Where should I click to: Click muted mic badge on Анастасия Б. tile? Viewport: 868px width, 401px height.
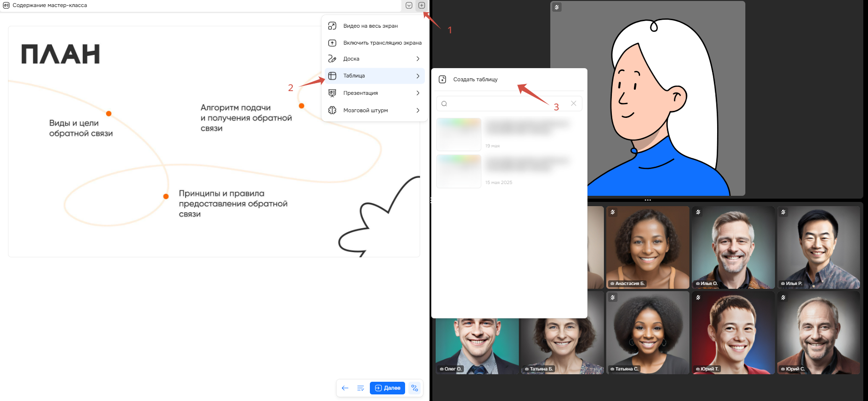pos(613,212)
